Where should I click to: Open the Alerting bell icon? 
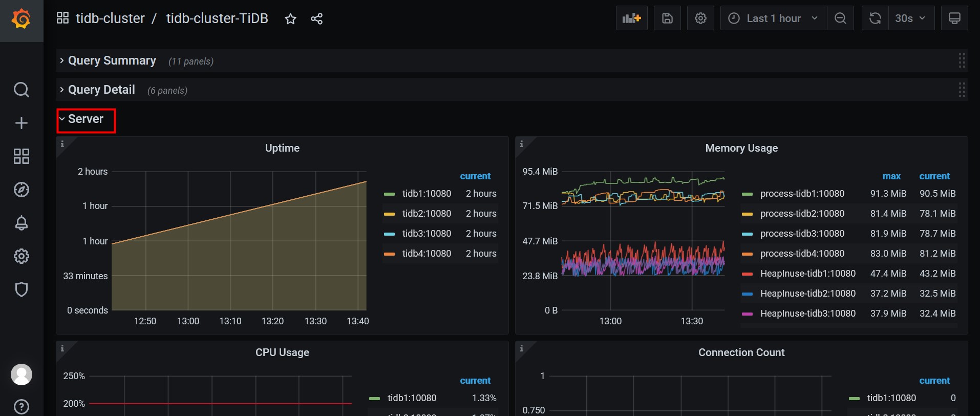22,223
